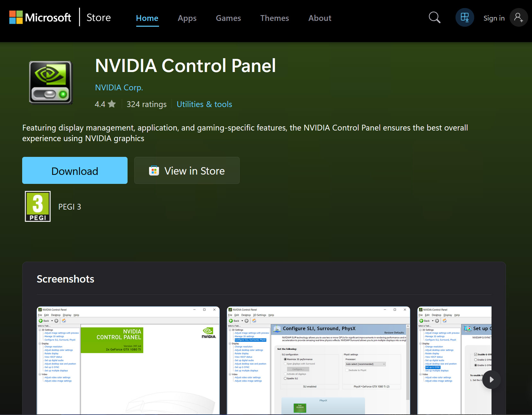Open the Games tab

pyautogui.click(x=228, y=18)
